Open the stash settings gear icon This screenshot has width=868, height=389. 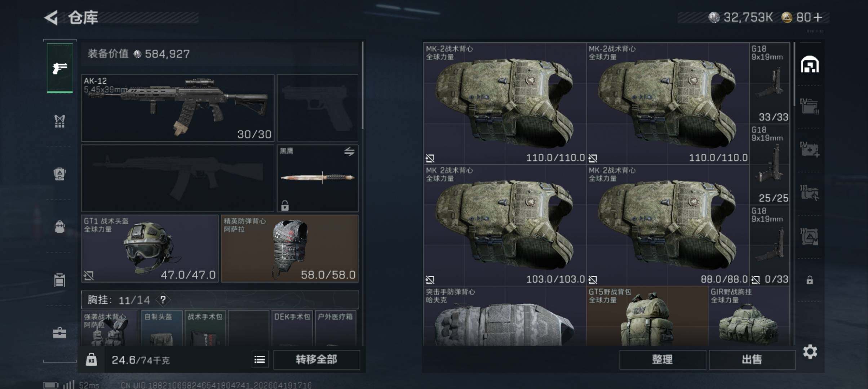coord(810,352)
